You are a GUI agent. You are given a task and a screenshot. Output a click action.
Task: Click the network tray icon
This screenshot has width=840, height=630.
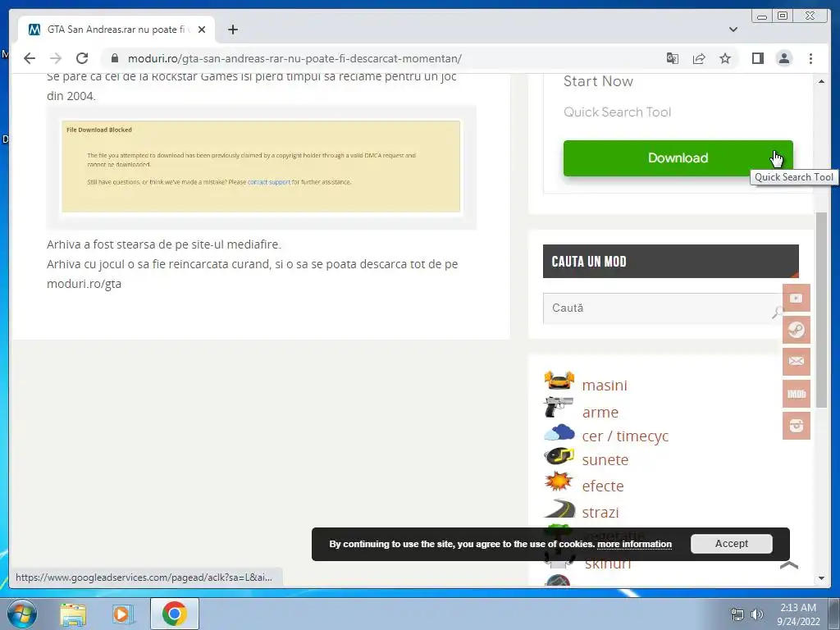tap(737, 614)
